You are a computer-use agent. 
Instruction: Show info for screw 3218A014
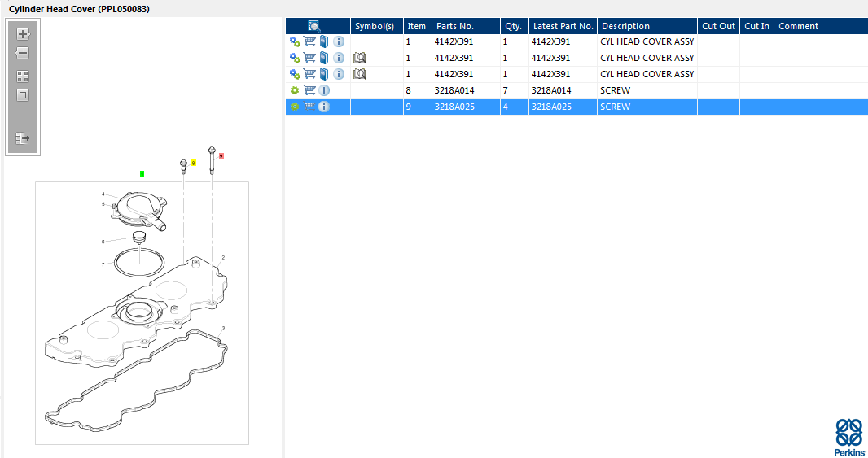324,90
